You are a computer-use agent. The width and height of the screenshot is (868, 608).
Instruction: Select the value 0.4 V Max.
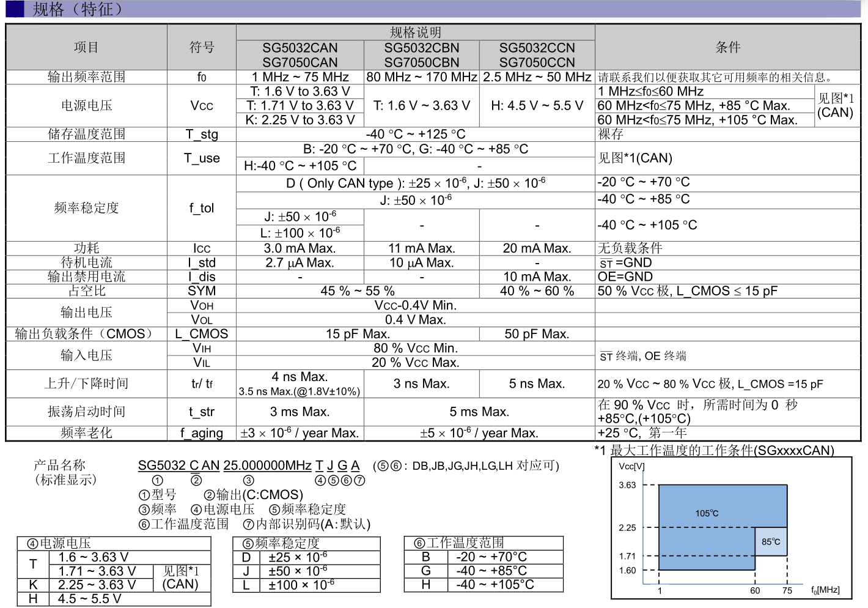click(416, 319)
